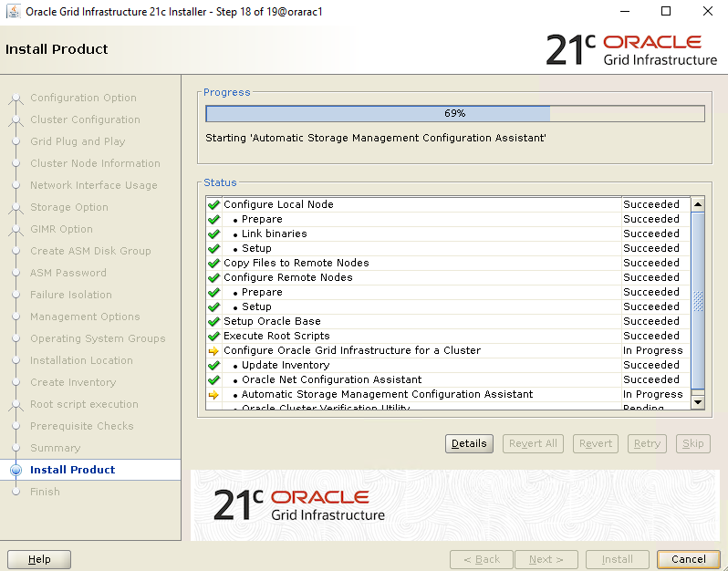This screenshot has height=571, width=728.
Task: Click the Retry button
Action: pyautogui.click(x=647, y=443)
